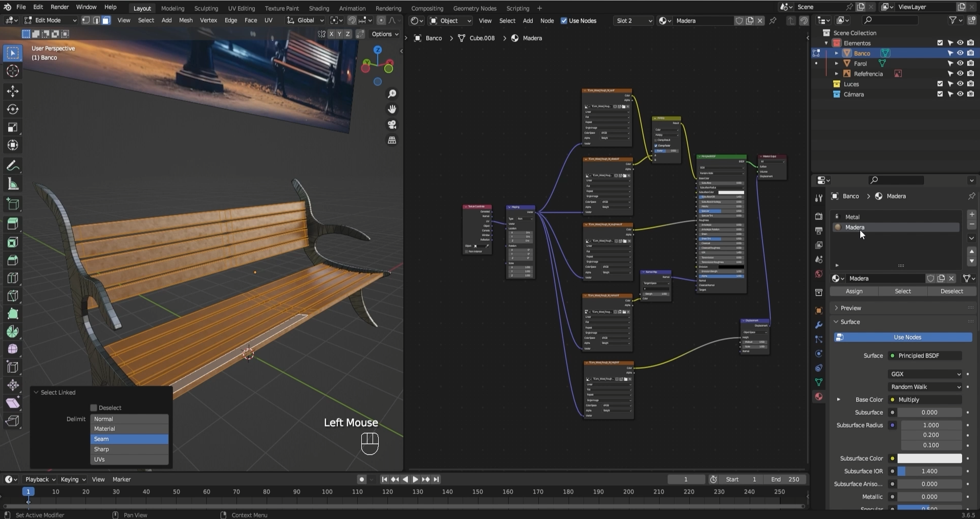Viewport: 980px width, 519px height.
Task: Click the End frame 250 field
Action: [785, 479]
